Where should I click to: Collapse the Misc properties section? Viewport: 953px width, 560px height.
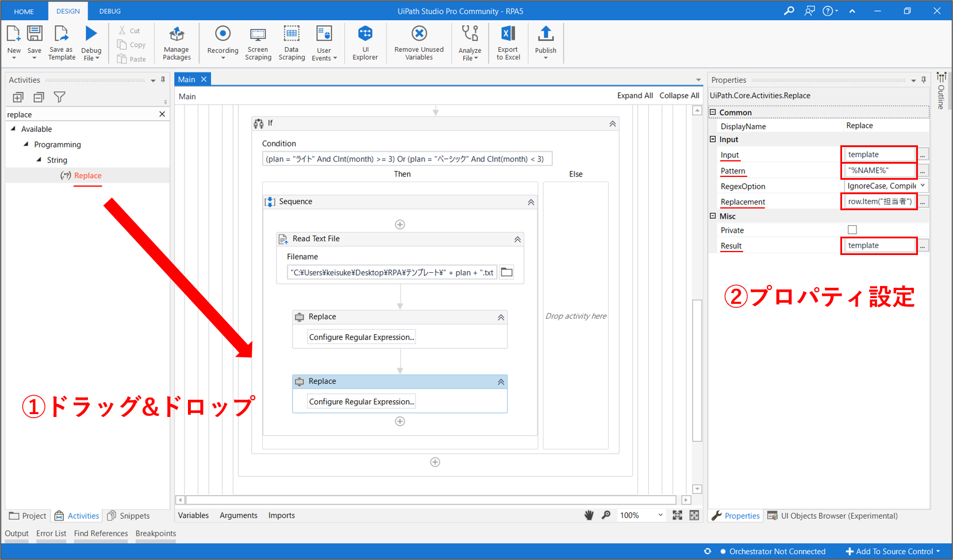pyautogui.click(x=713, y=216)
